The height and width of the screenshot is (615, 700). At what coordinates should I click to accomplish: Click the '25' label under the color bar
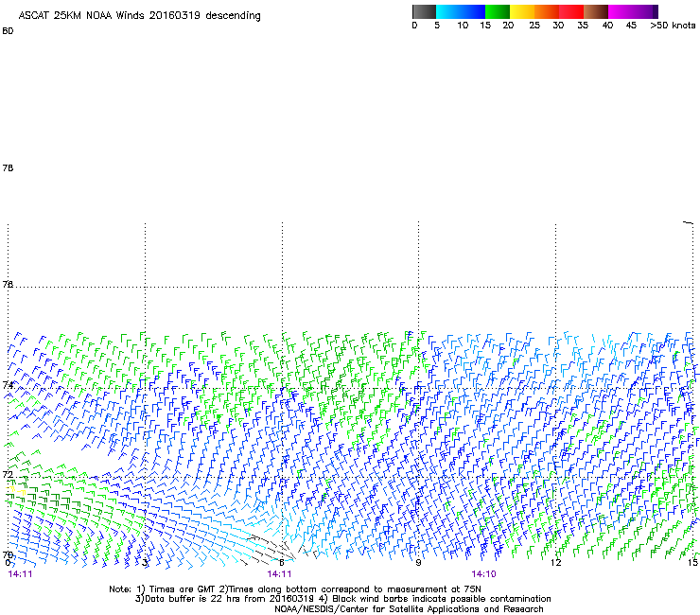coord(534,26)
